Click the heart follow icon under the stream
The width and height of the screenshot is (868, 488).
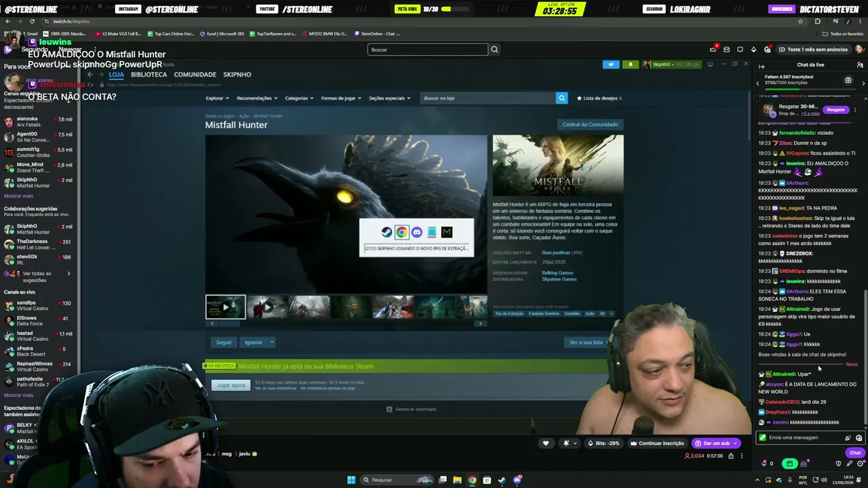pyautogui.click(x=546, y=443)
